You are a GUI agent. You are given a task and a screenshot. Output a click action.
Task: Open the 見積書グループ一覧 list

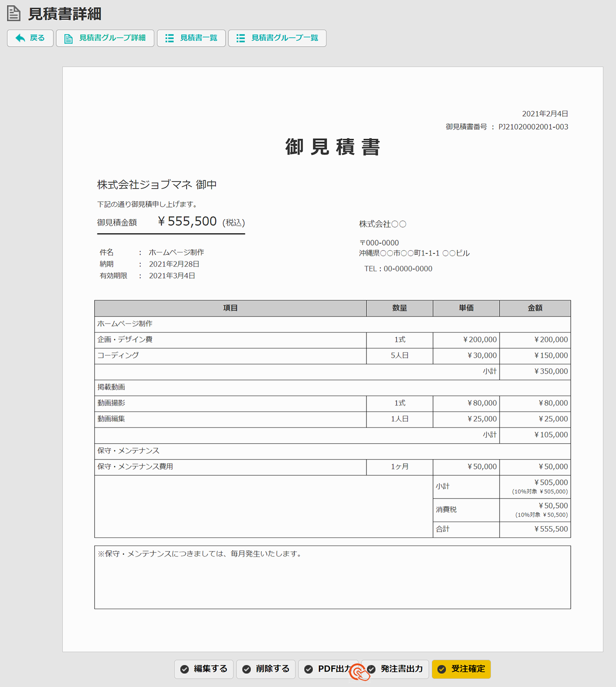(x=277, y=38)
